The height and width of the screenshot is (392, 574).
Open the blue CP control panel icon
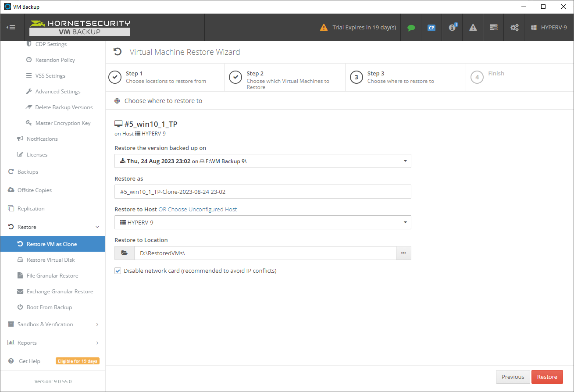point(431,28)
